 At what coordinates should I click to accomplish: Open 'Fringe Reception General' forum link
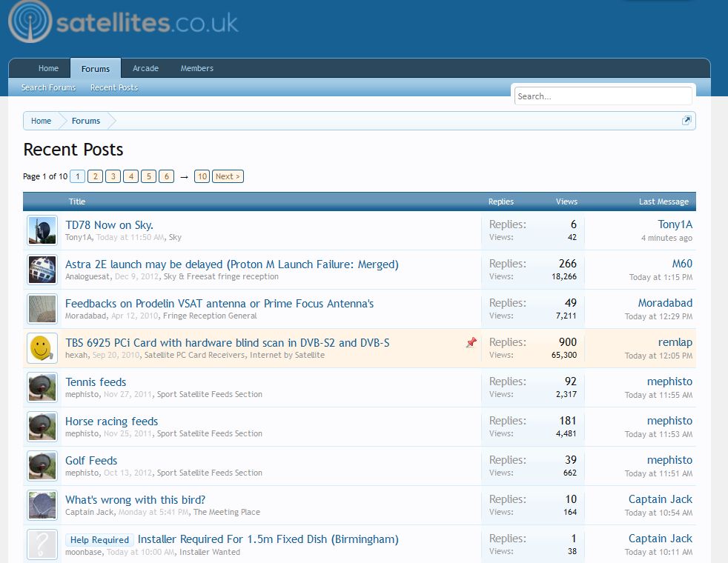[210, 316]
